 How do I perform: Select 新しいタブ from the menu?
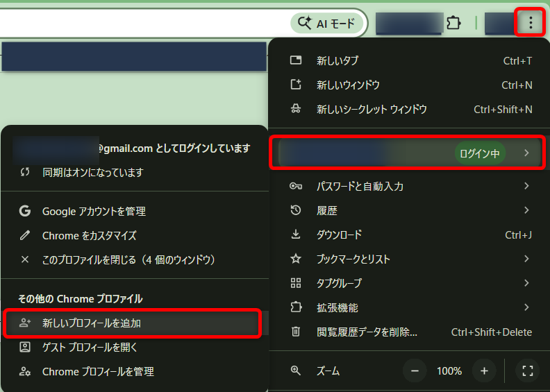(337, 61)
